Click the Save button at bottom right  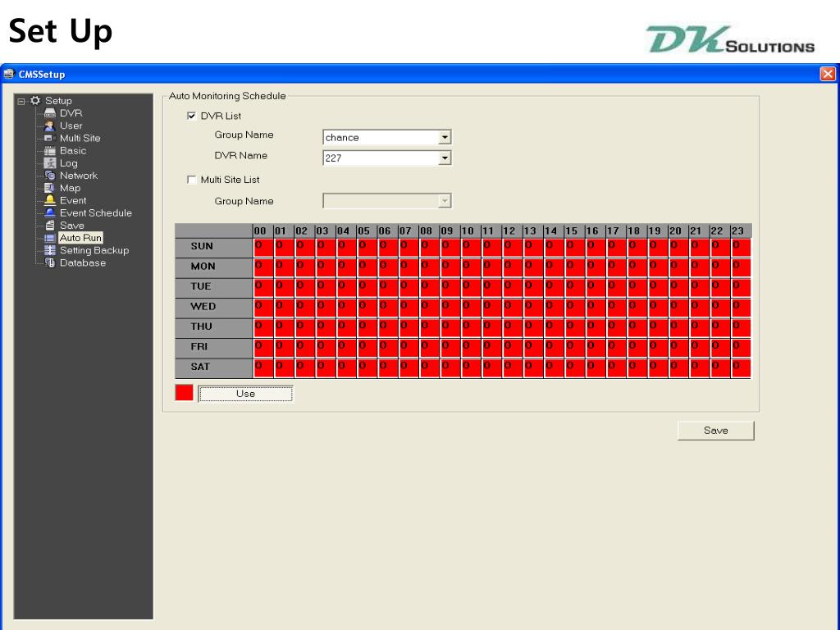[715, 431]
